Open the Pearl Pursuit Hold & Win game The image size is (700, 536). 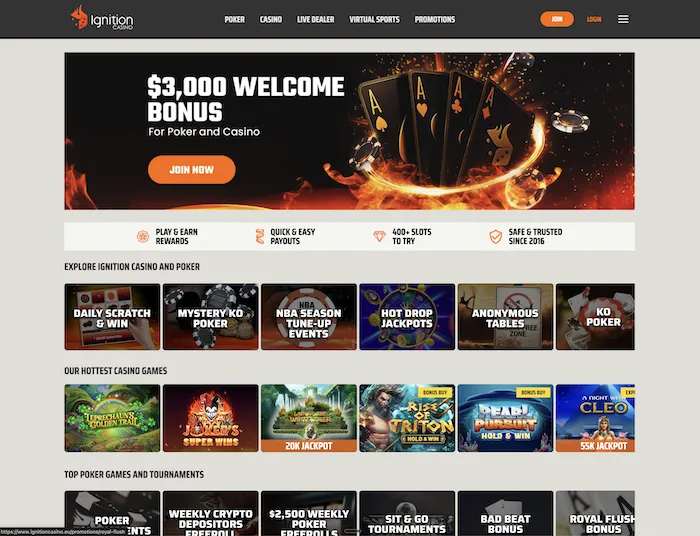pyautogui.click(x=505, y=418)
